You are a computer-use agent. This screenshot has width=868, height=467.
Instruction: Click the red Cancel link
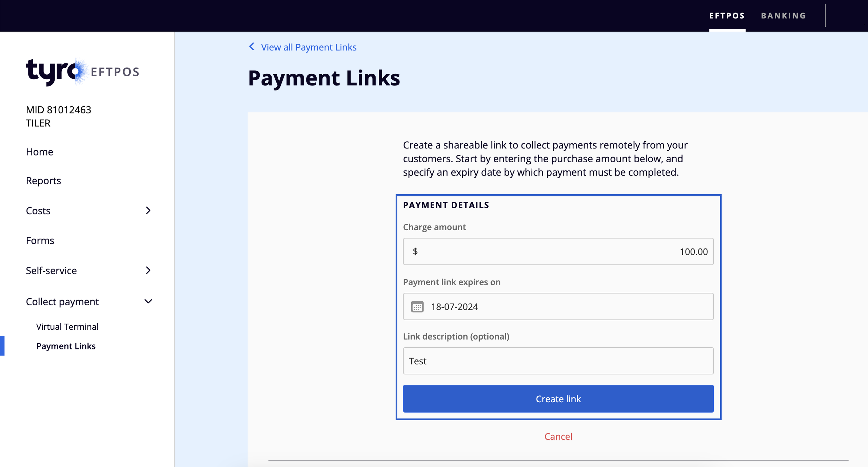coord(558,436)
